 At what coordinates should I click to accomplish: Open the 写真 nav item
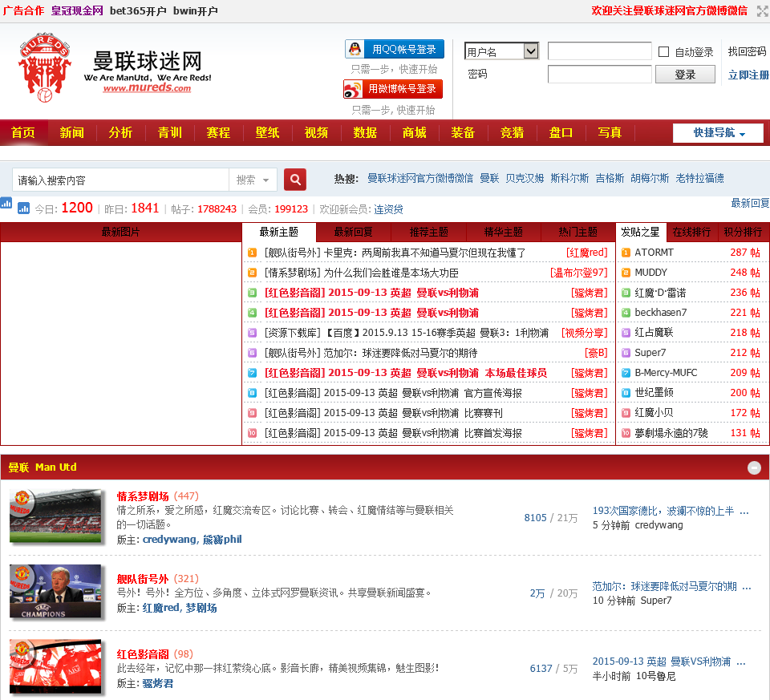[x=610, y=132]
